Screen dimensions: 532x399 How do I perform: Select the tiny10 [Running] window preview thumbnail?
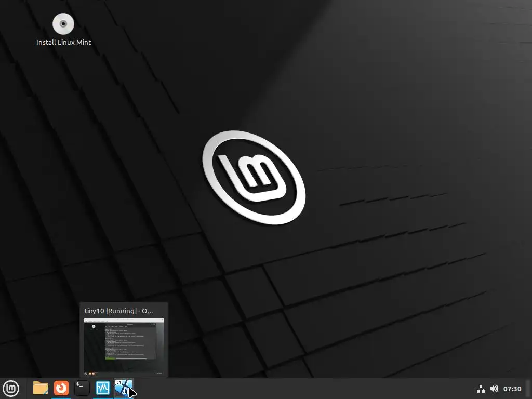(124, 347)
